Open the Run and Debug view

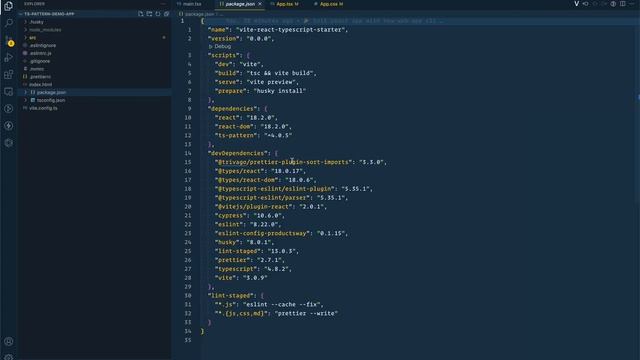9,57
